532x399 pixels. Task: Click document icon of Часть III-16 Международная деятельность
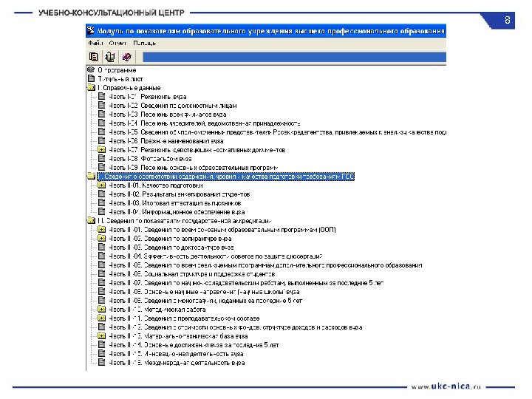(101, 362)
